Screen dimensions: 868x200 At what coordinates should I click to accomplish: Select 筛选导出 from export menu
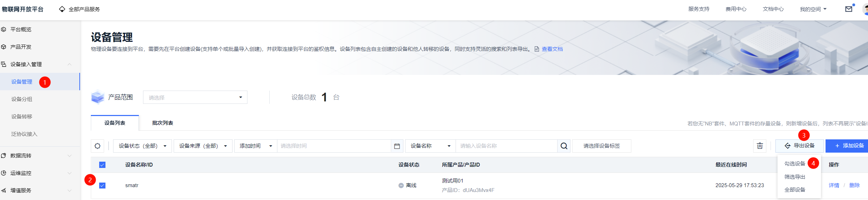point(795,177)
